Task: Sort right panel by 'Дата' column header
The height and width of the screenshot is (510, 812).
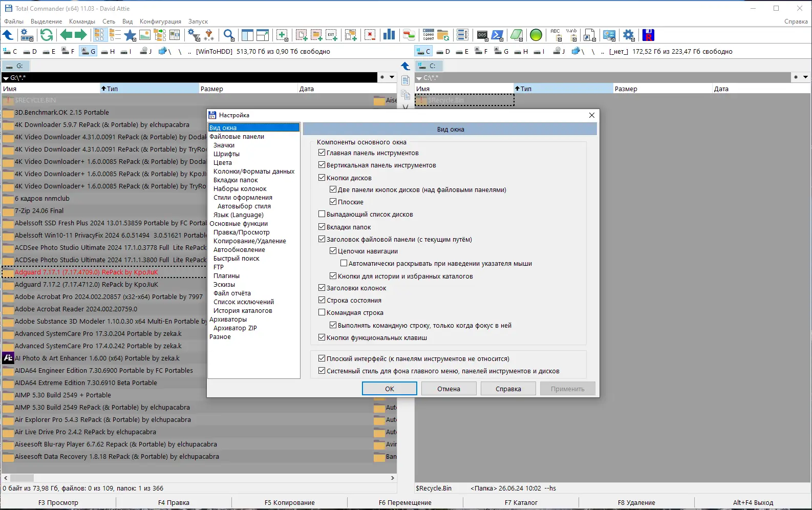Action: [761, 89]
